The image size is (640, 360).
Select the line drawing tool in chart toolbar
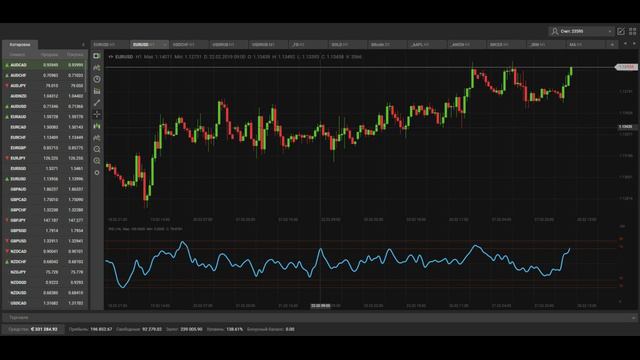point(97,102)
